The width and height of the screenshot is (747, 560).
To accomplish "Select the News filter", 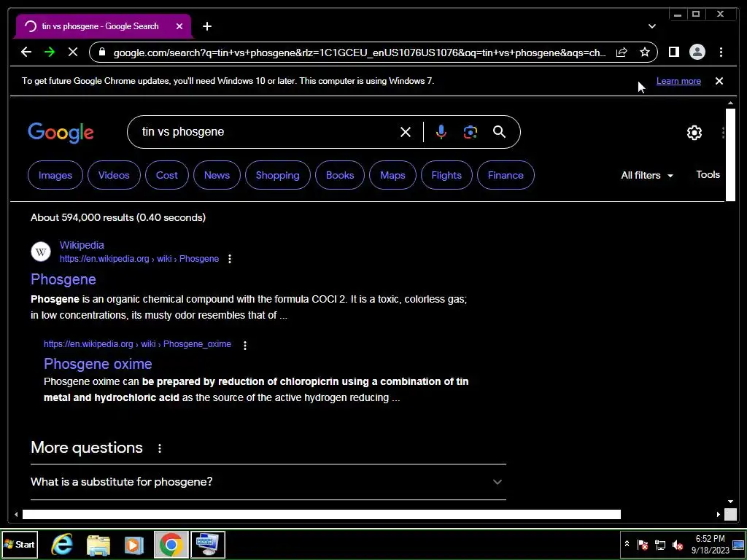I will point(217,175).
